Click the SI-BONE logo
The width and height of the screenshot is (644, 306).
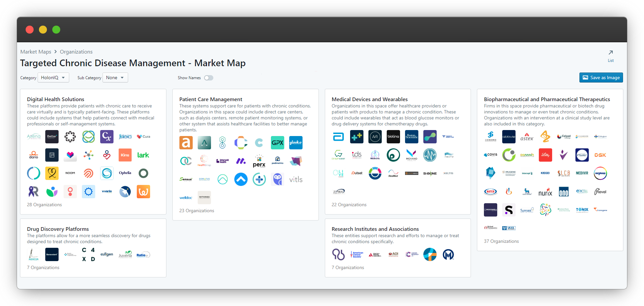point(430,173)
